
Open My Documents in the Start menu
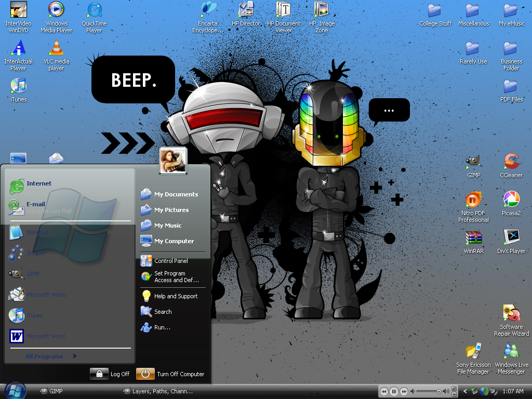(x=172, y=194)
